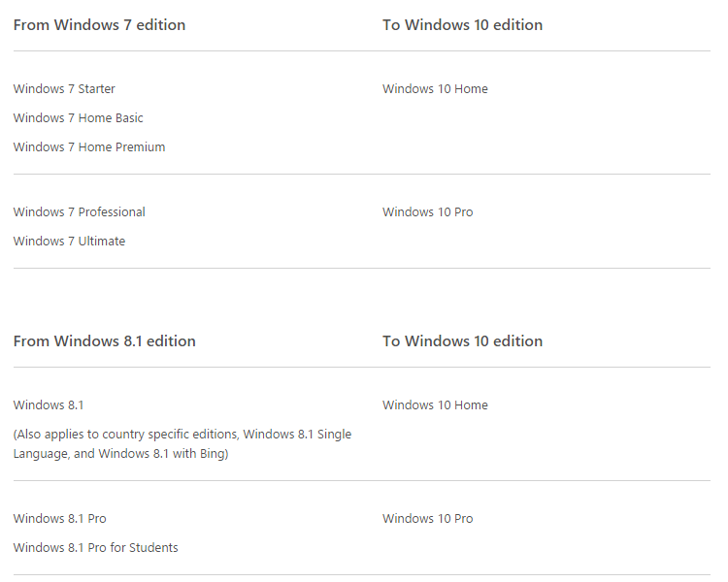Click Windows 10 Home beside Windows 7 Starter

click(x=435, y=89)
